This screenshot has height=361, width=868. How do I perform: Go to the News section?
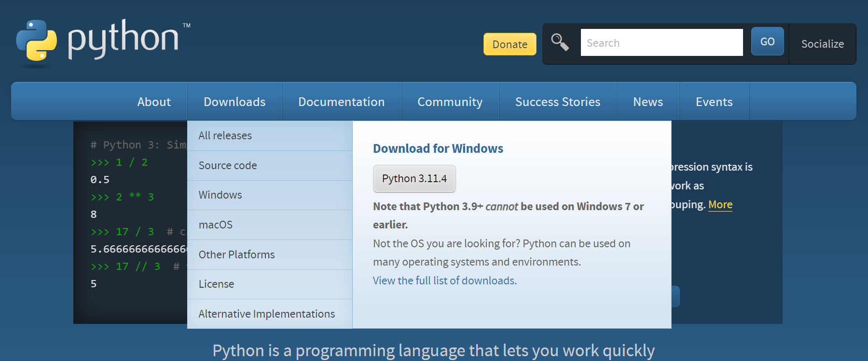(648, 102)
